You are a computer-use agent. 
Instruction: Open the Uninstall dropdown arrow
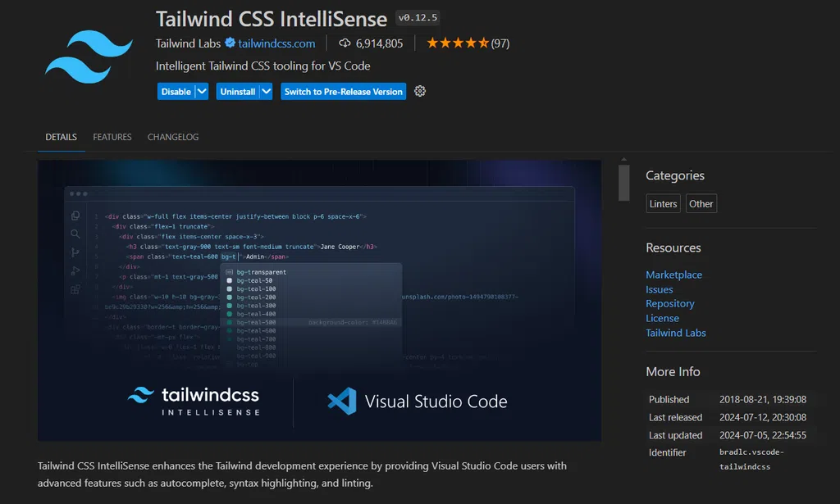coord(267,92)
